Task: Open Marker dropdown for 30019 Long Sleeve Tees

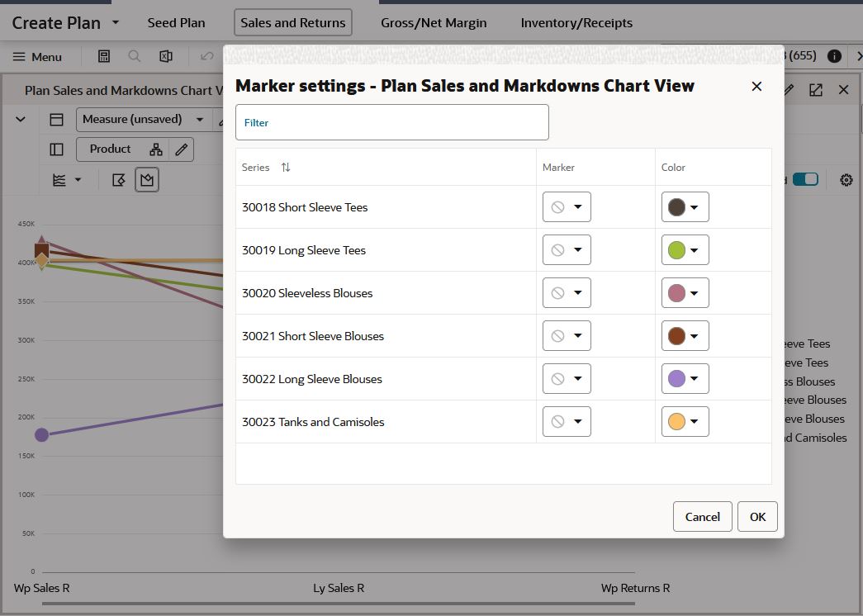Action: (x=567, y=250)
